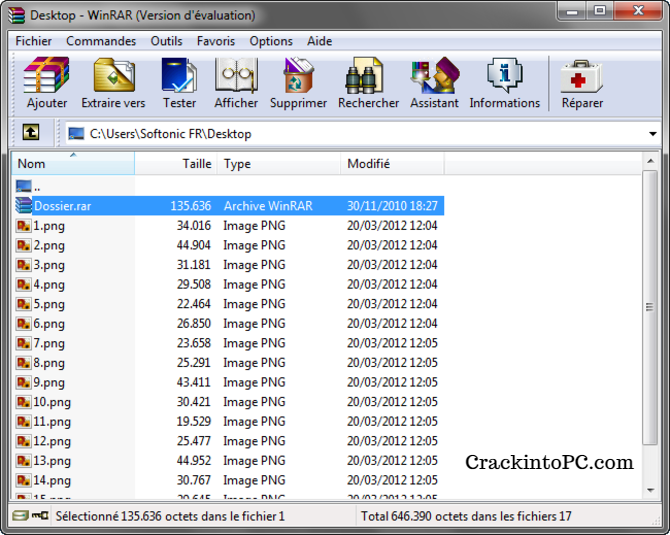This screenshot has height=535, width=670.
Task: Sort by the Modifié column header
Action: [392, 163]
